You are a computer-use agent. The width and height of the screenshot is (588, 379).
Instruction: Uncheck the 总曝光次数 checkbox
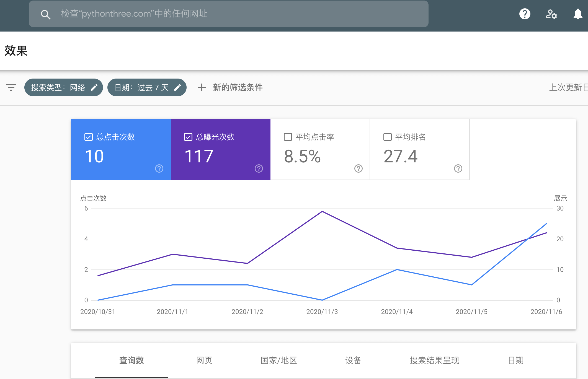click(188, 137)
